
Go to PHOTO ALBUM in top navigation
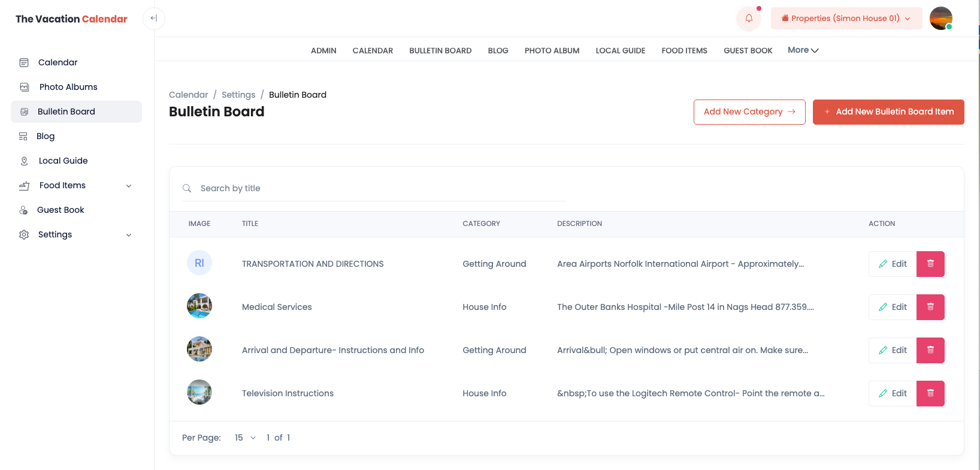(x=552, y=51)
